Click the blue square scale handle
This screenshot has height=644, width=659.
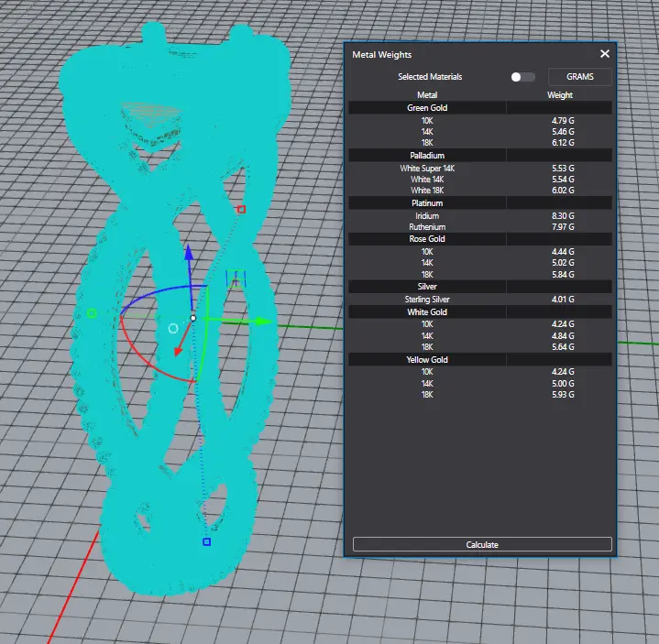207,542
